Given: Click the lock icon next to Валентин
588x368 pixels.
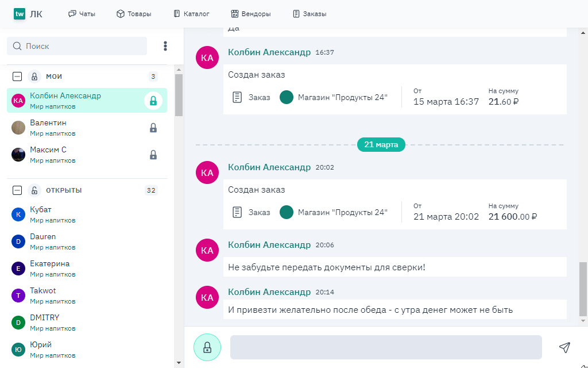Looking at the screenshot, I should coord(153,128).
